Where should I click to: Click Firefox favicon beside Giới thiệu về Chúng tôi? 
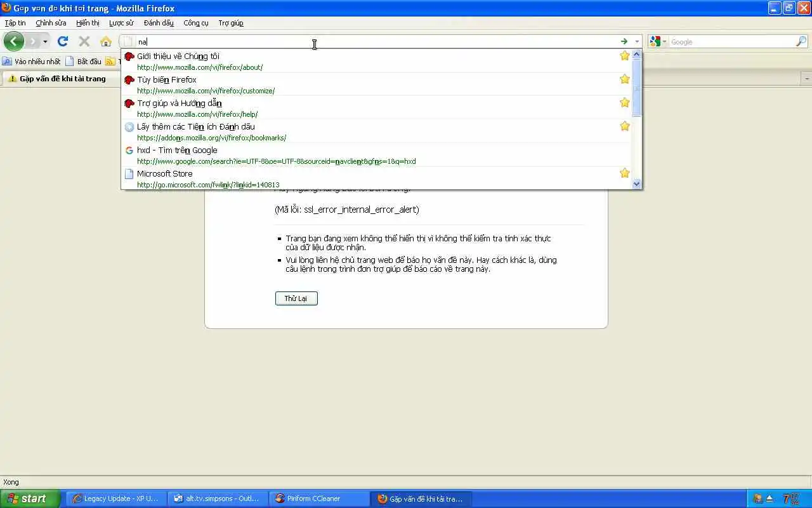click(x=129, y=57)
